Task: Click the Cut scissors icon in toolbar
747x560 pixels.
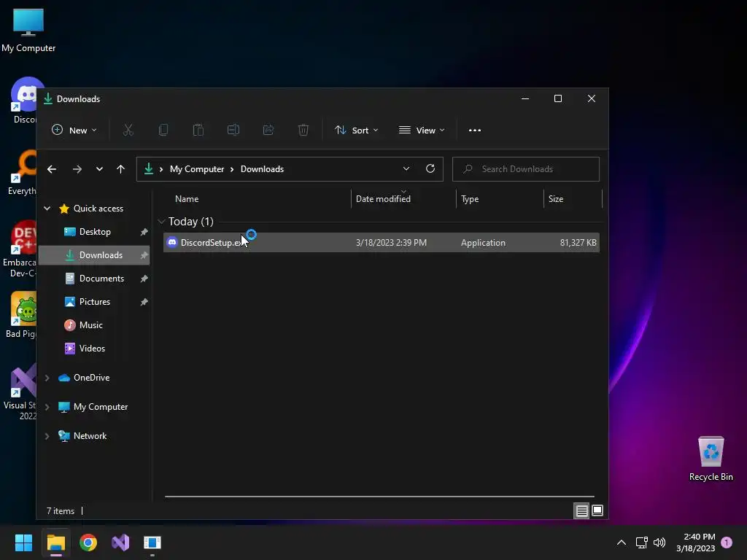Action: click(128, 130)
